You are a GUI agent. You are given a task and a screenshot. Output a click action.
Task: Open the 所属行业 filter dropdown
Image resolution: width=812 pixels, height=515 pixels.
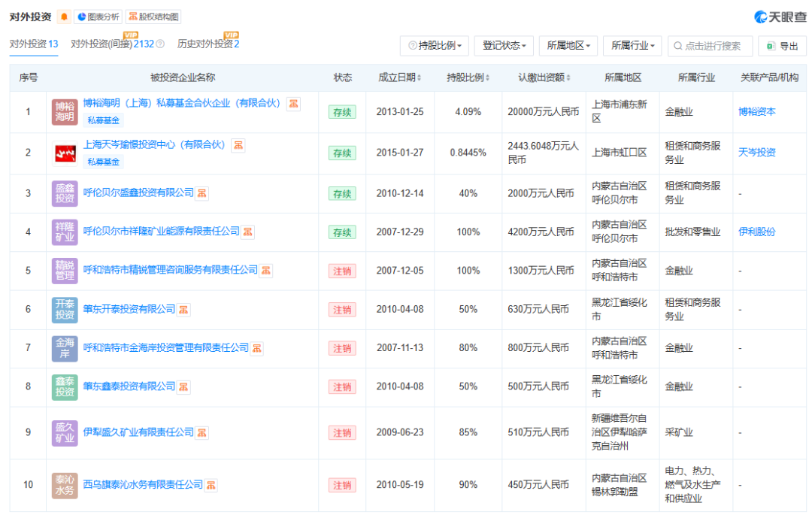(631, 46)
